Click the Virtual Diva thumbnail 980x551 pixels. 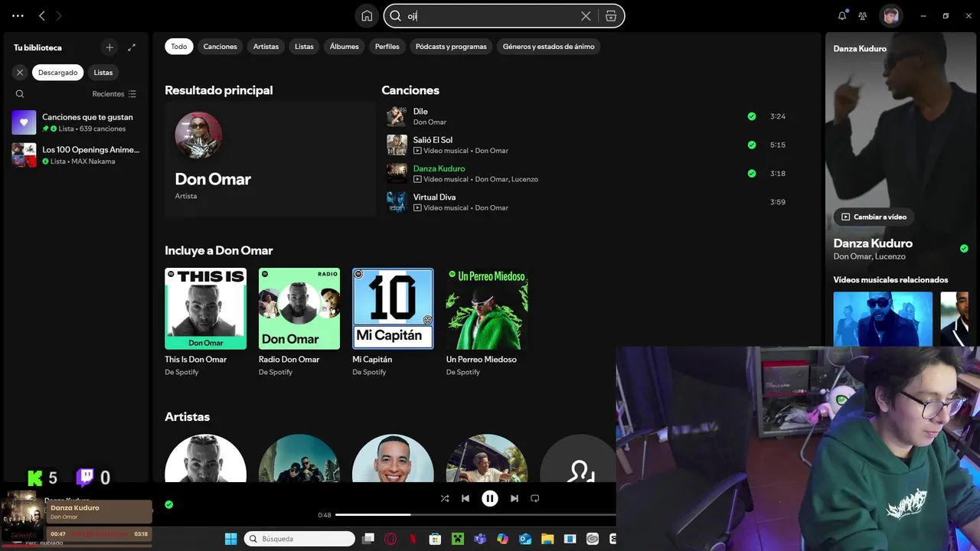click(x=397, y=202)
